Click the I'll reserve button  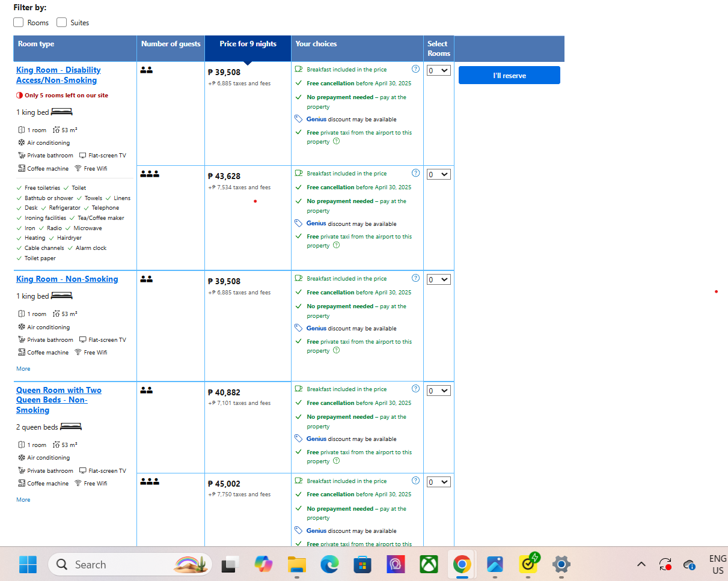pyautogui.click(x=509, y=75)
